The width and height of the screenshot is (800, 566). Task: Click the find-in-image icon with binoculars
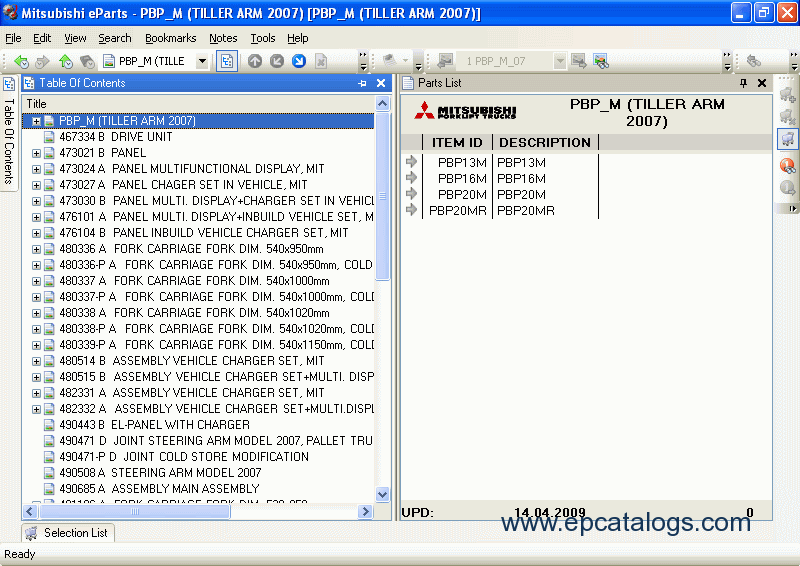601,61
